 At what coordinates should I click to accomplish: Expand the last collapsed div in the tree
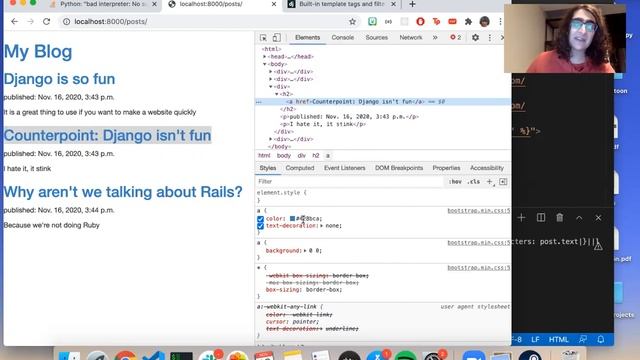(x=271, y=139)
